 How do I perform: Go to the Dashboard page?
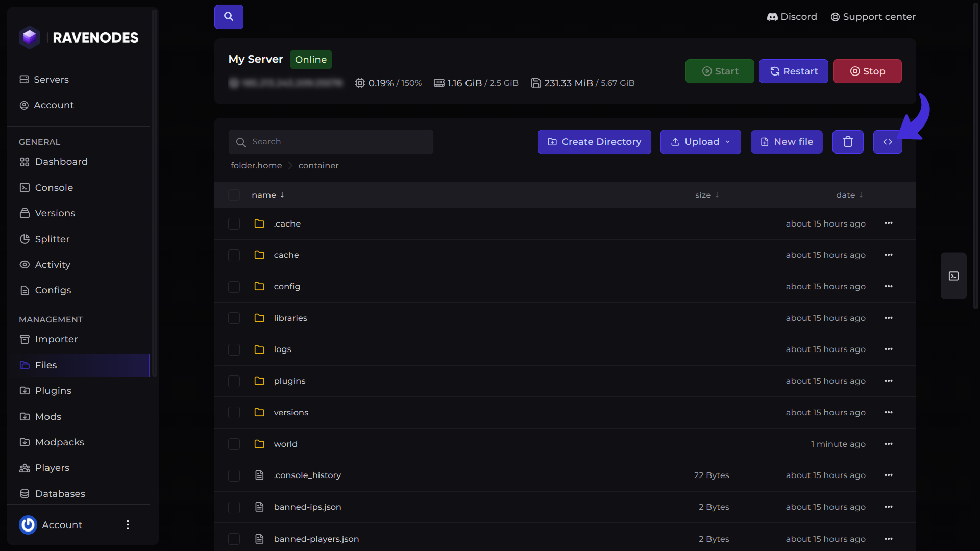(x=54, y=162)
